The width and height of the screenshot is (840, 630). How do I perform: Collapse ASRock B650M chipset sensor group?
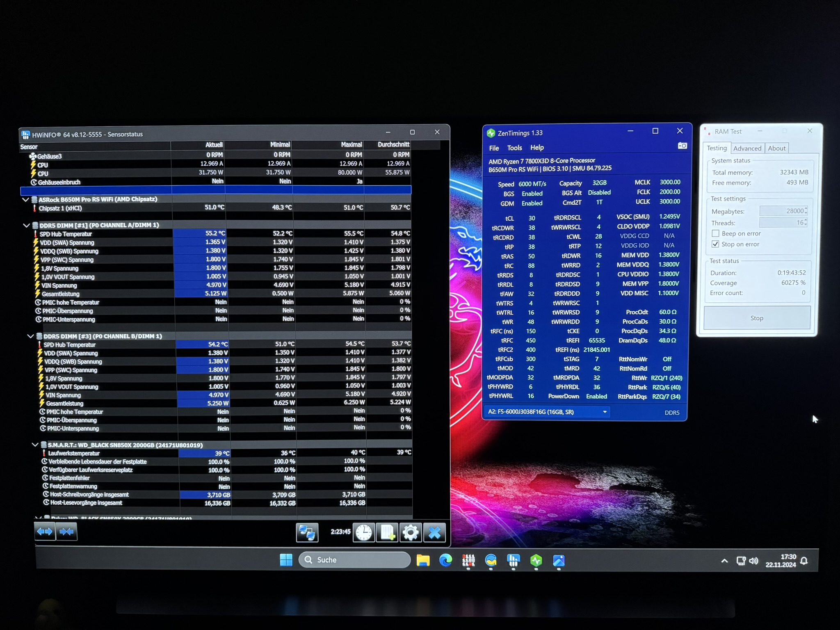coord(25,200)
